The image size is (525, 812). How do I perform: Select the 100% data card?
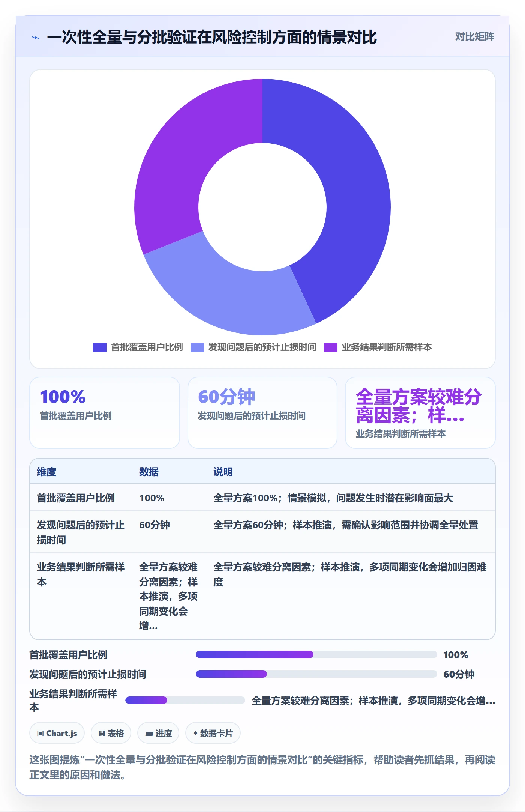point(105,413)
